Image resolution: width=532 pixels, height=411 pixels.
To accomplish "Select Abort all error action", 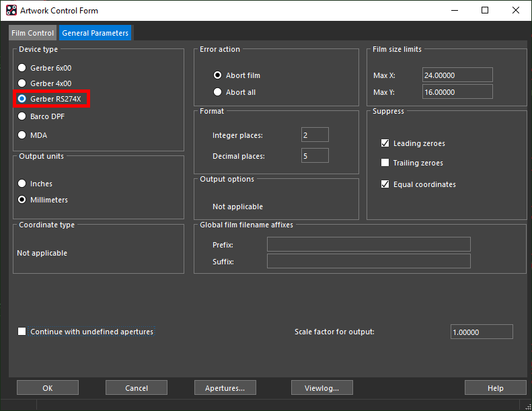I will (x=217, y=92).
